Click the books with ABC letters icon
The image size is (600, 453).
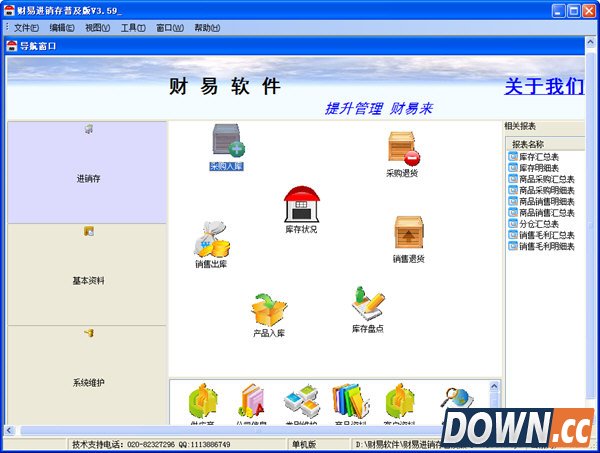(251, 401)
